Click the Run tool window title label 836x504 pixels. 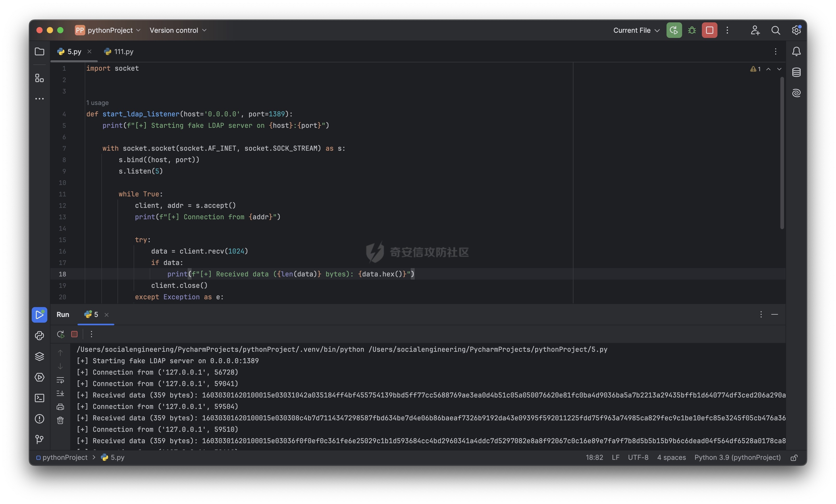point(63,314)
